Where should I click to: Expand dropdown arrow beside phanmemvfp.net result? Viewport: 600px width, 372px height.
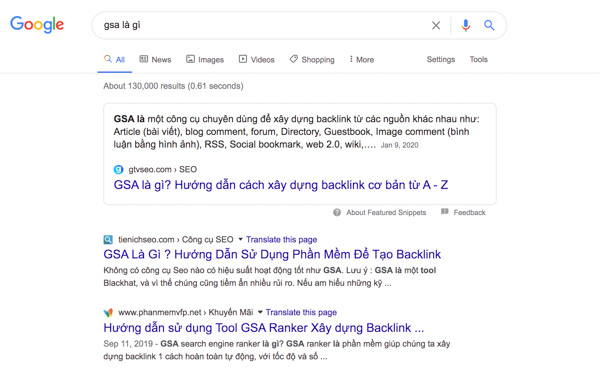[x=260, y=312]
